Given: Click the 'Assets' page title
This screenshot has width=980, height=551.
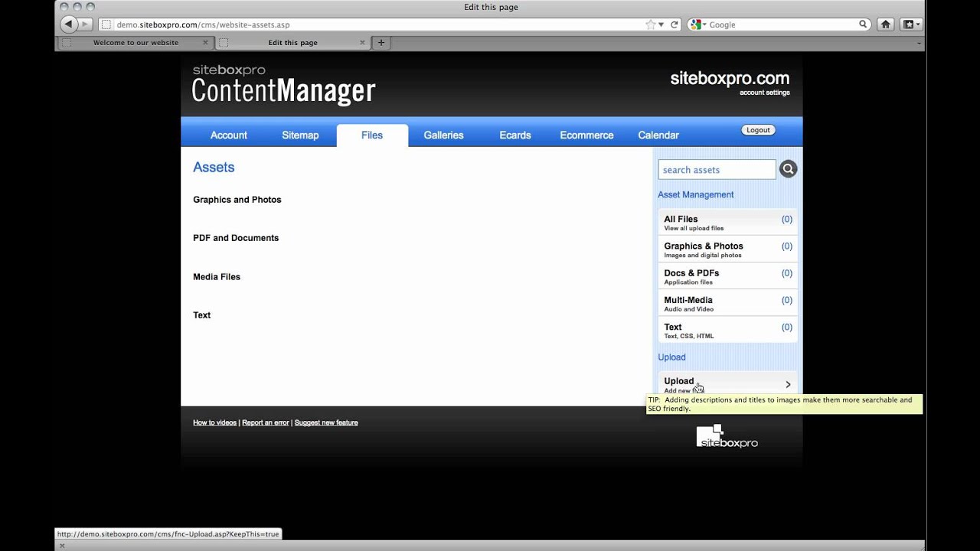Looking at the screenshot, I should [x=214, y=167].
